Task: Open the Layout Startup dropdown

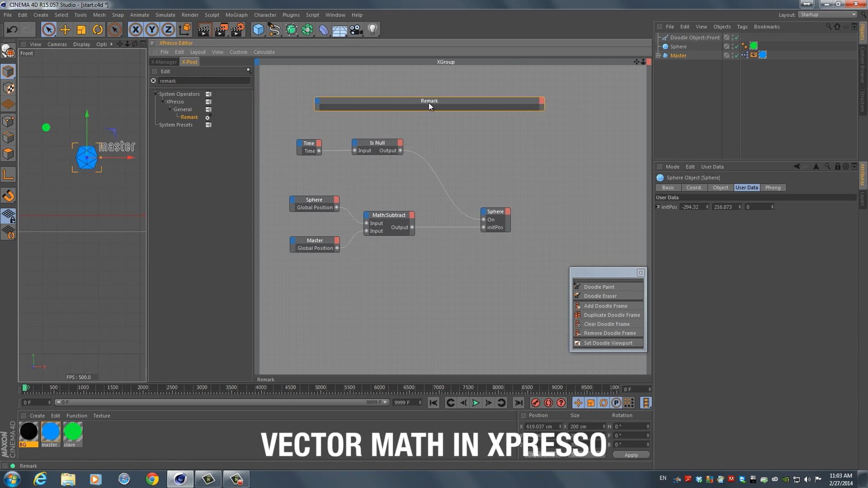Action: point(827,14)
